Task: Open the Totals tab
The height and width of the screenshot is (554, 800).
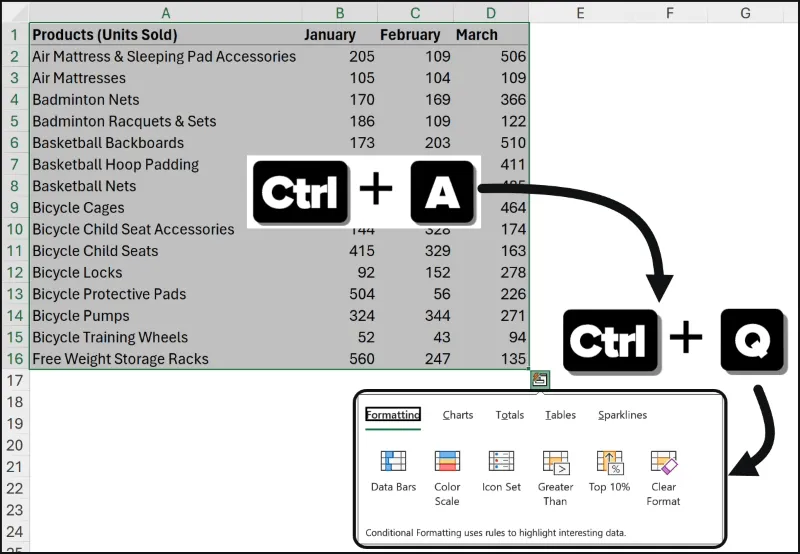Action: [509, 415]
